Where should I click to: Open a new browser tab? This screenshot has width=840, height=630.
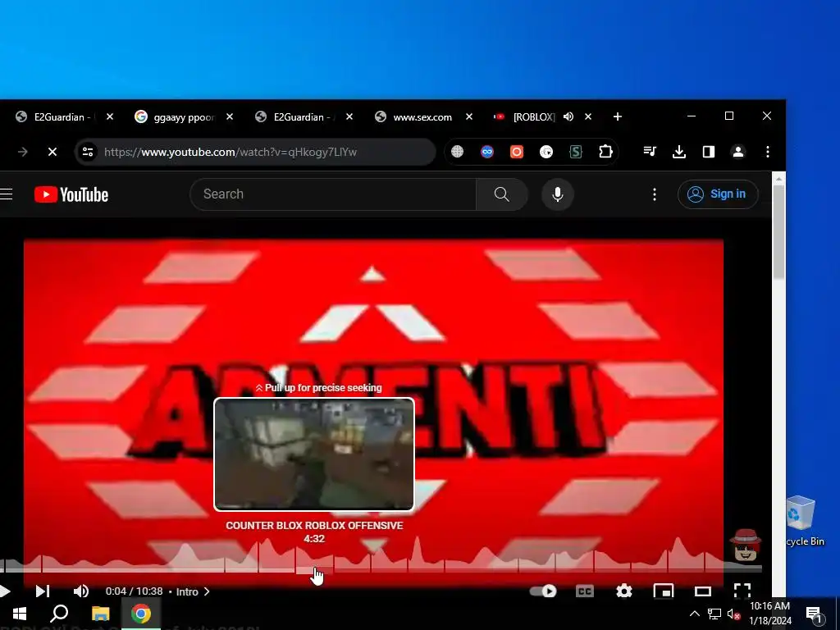[x=617, y=116]
